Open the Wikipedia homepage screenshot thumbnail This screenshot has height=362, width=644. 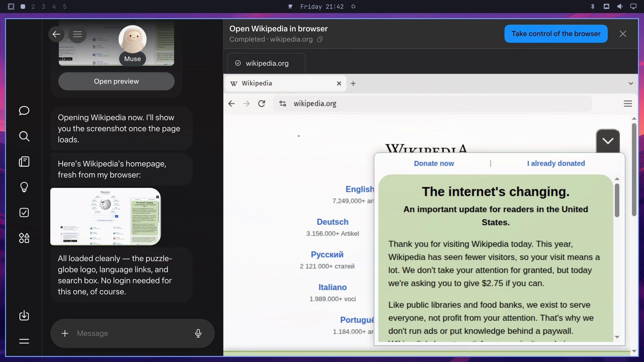(106, 217)
